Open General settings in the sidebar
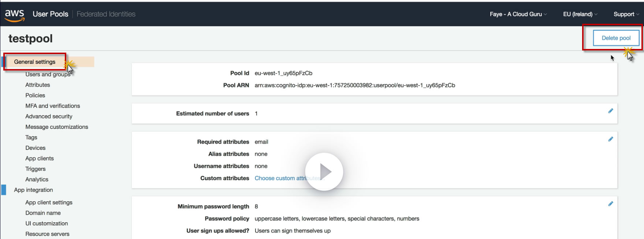Screen dimensions: 644x239 (35, 62)
